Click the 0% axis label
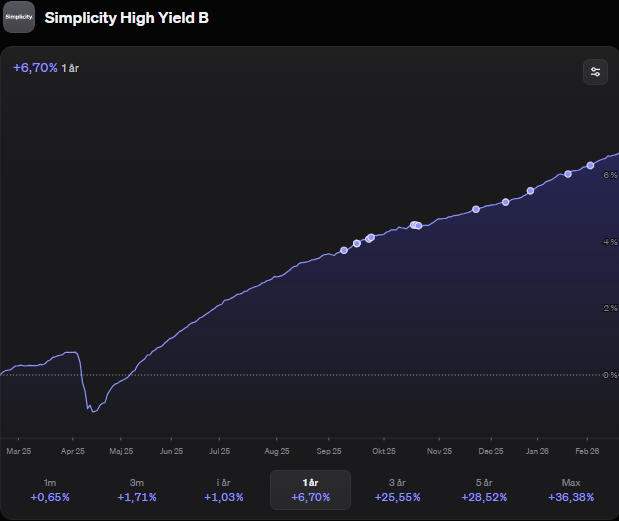Viewport: 619px width, 521px height. [610, 375]
